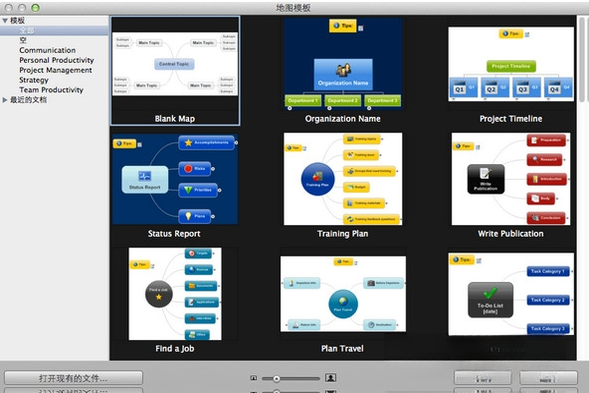This screenshot has width=589, height=393.
Task: Select the Organization Name template thumbnail
Action: 343,63
